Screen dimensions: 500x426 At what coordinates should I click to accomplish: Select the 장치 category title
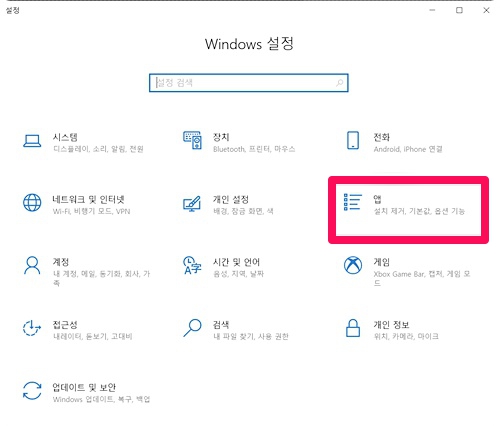(x=221, y=137)
